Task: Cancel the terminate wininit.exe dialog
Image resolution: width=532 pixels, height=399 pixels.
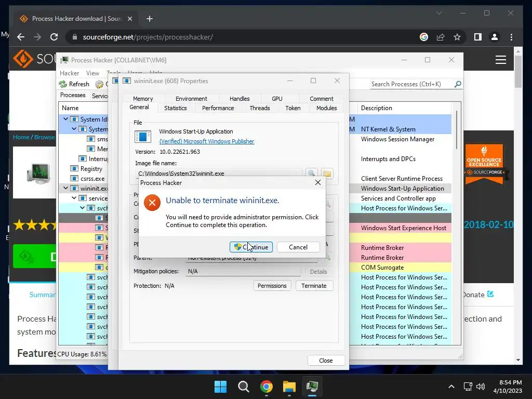Action: click(298, 247)
